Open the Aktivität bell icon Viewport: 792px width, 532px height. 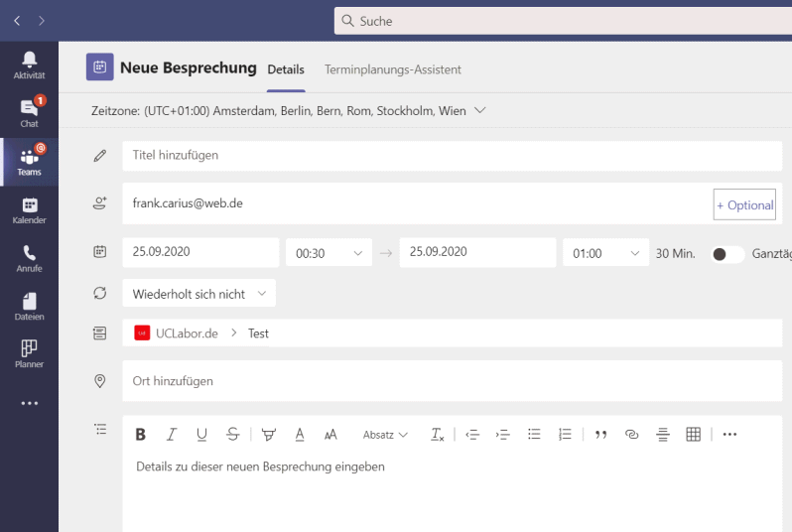click(x=29, y=66)
